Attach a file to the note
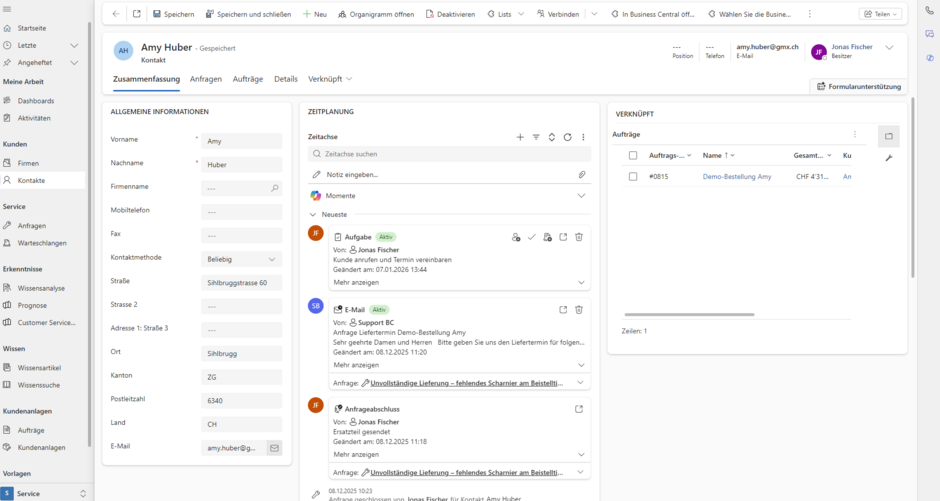 (x=582, y=174)
